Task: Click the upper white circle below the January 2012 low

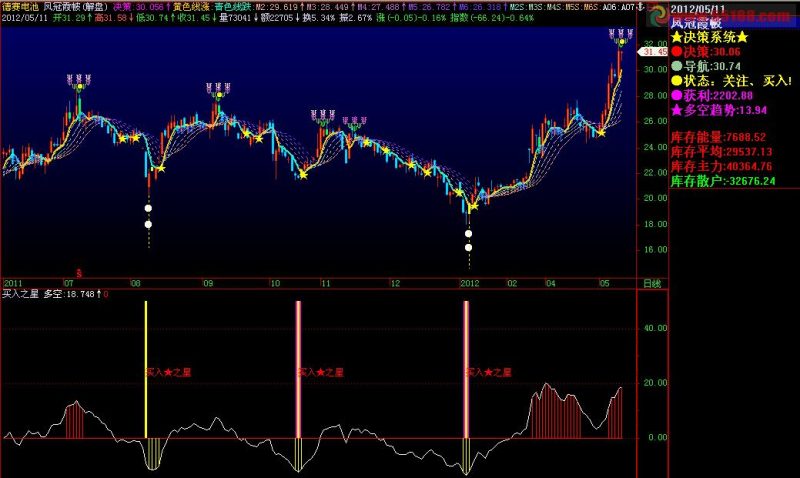Action: [468, 234]
